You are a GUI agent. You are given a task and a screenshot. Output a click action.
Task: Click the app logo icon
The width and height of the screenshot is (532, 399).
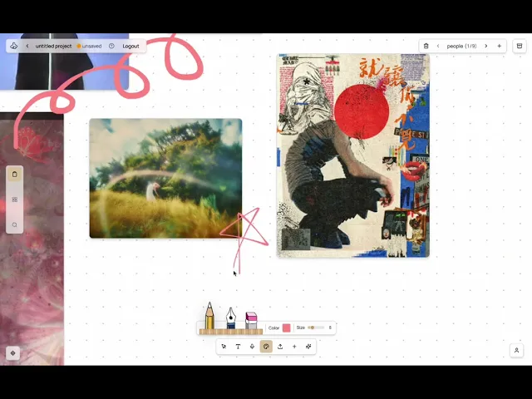14,46
